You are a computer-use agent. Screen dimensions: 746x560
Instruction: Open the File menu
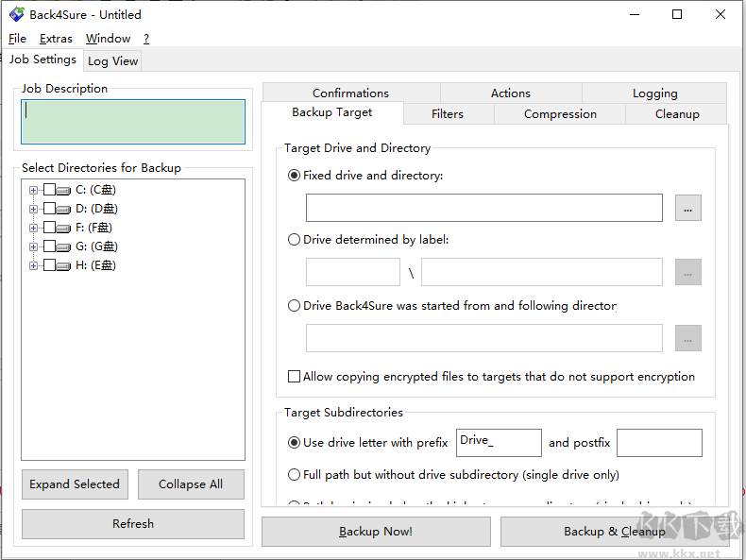(x=17, y=39)
